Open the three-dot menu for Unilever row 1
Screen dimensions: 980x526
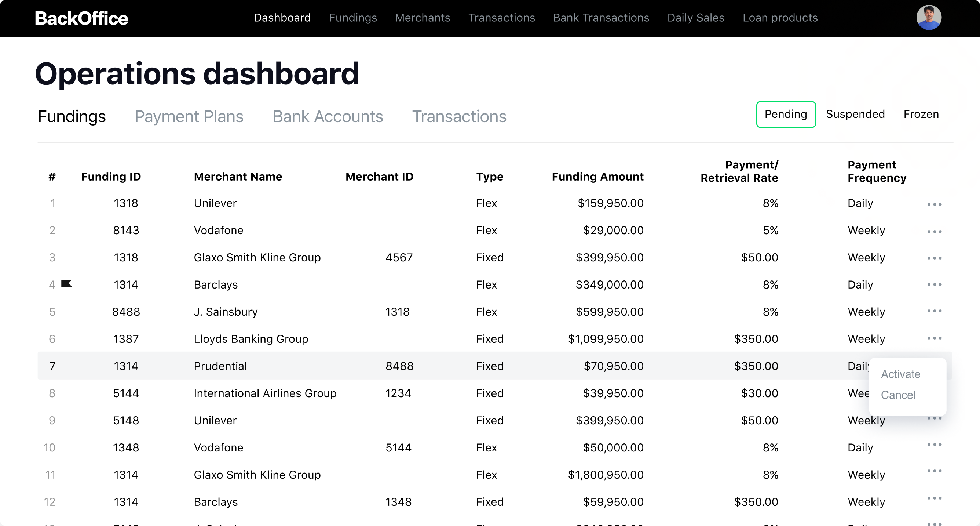[935, 204]
